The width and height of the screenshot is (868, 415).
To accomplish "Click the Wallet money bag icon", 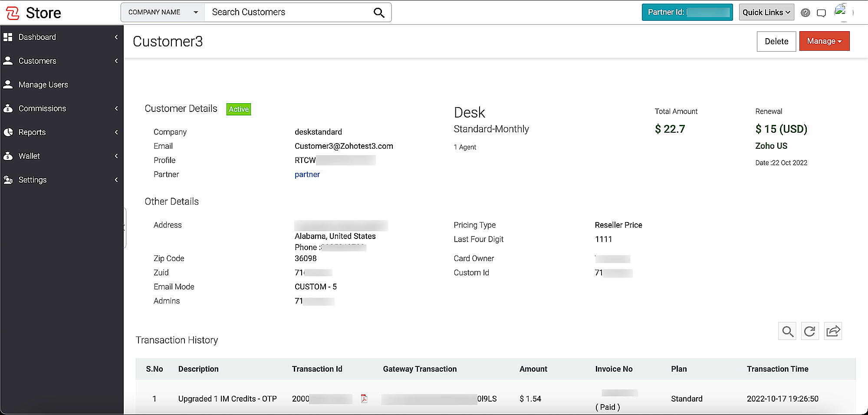I will pyautogui.click(x=8, y=156).
